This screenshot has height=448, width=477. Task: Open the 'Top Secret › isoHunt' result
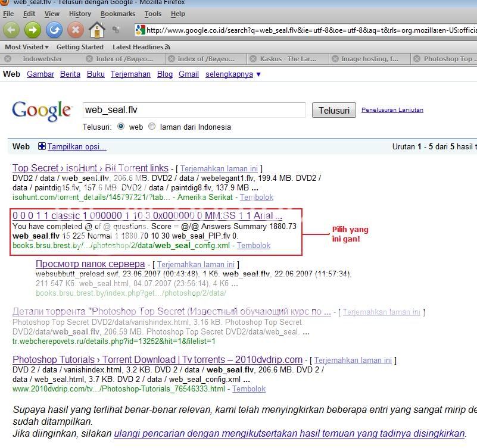coord(91,168)
